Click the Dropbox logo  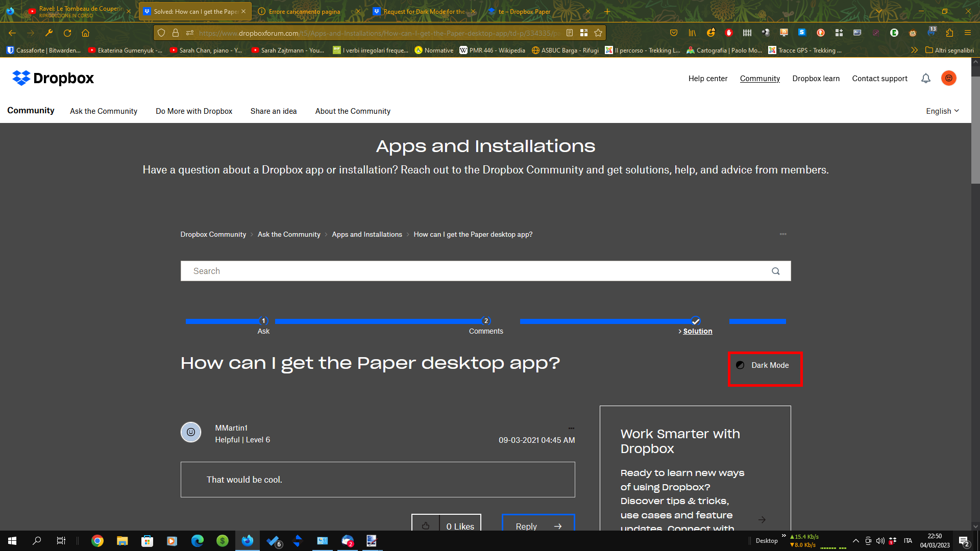coord(53,78)
